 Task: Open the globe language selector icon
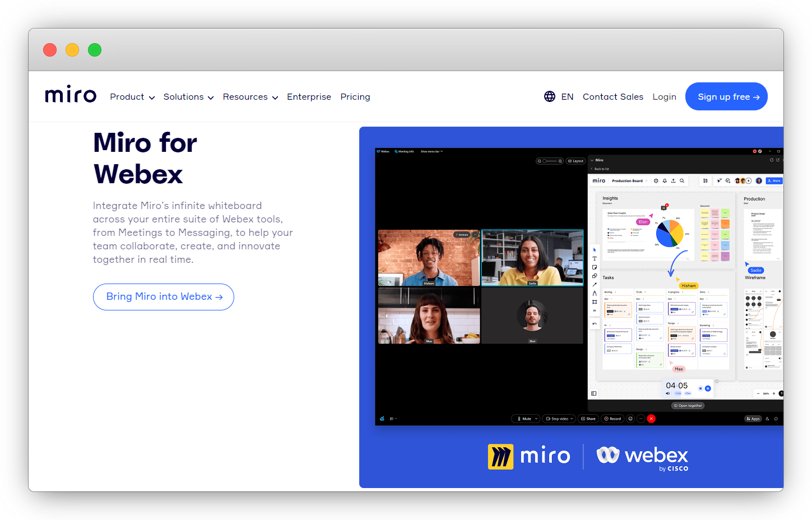550,96
